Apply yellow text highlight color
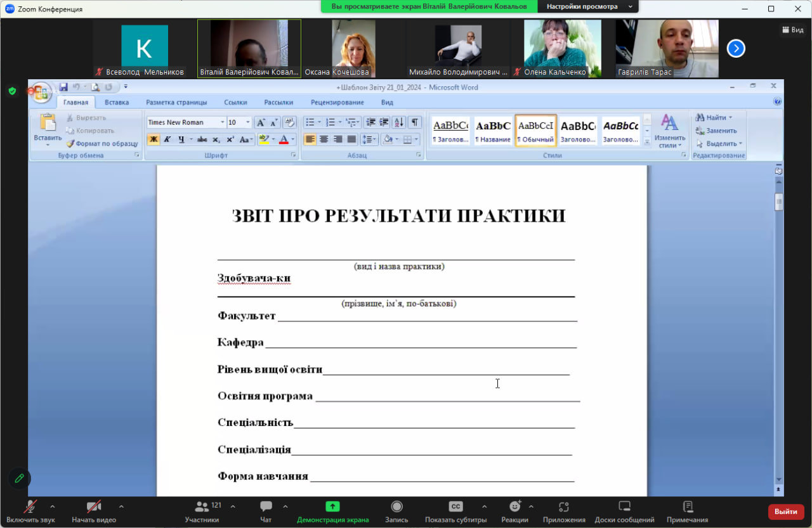 pyautogui.click(x=263, y=139)
